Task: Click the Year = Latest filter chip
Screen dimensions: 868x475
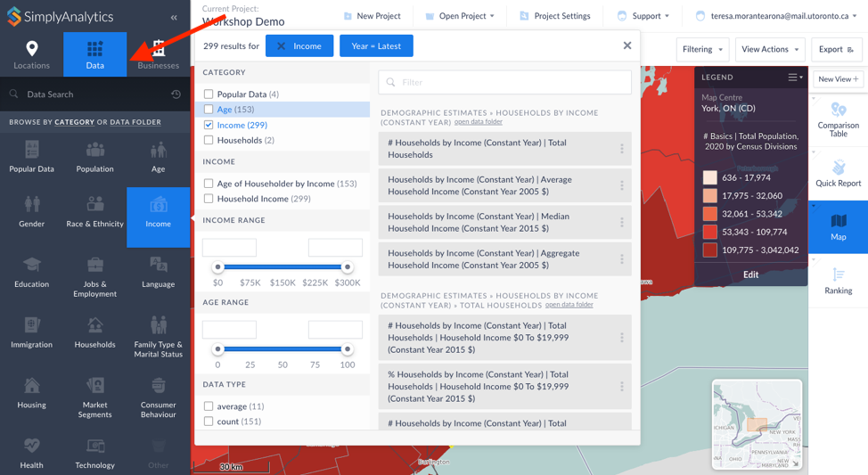Action: tap(376, 46)
